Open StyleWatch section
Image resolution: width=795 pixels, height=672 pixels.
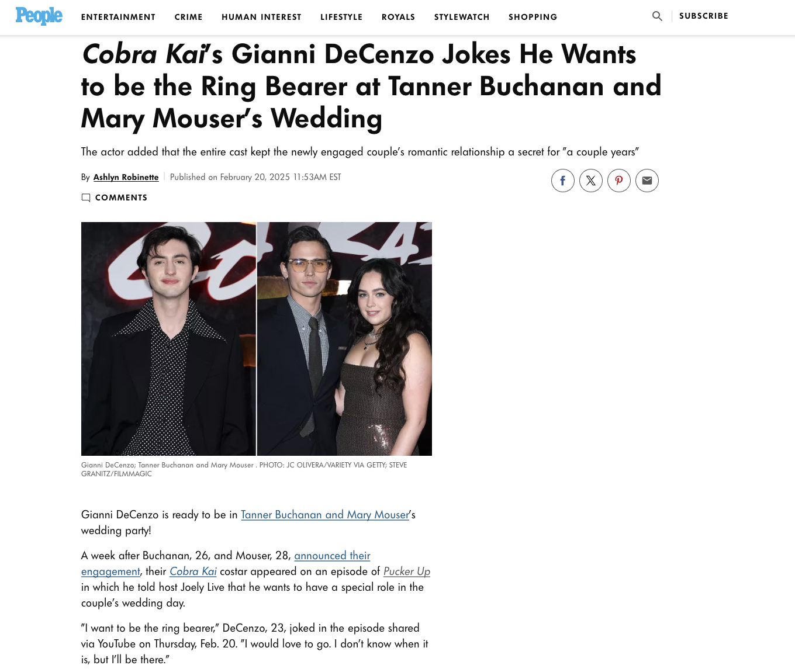462,17
